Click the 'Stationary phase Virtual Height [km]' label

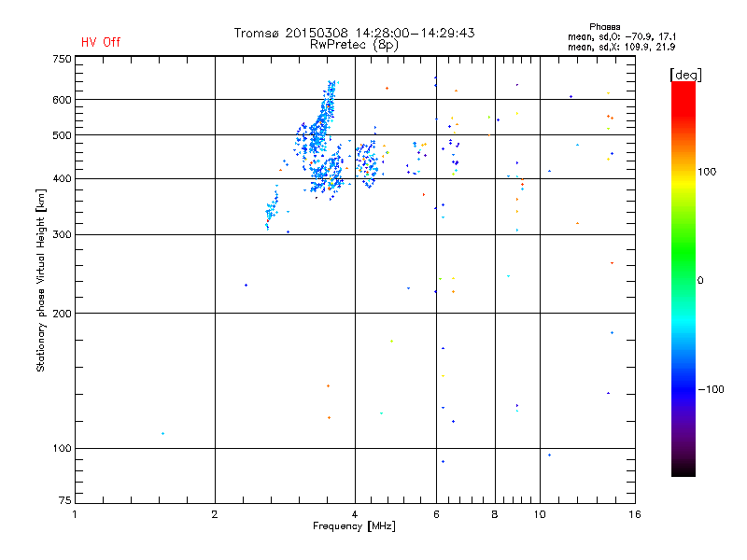tap(41, 280)
